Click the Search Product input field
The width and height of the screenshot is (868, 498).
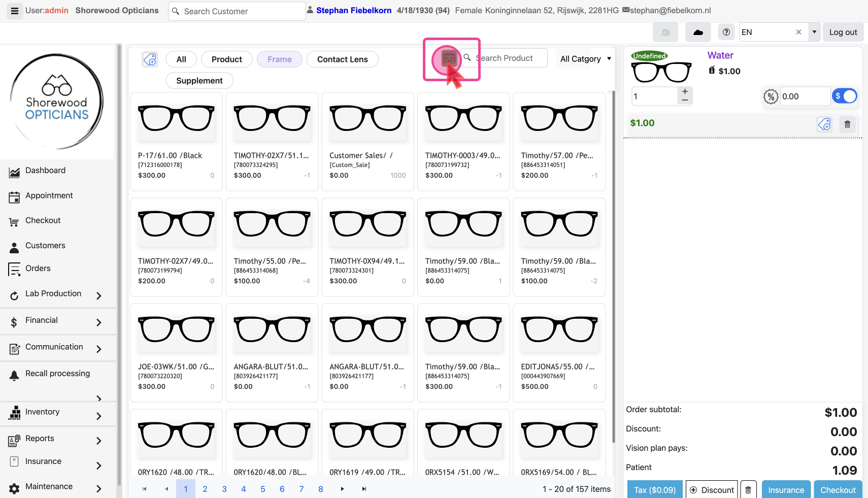(510, 58)
